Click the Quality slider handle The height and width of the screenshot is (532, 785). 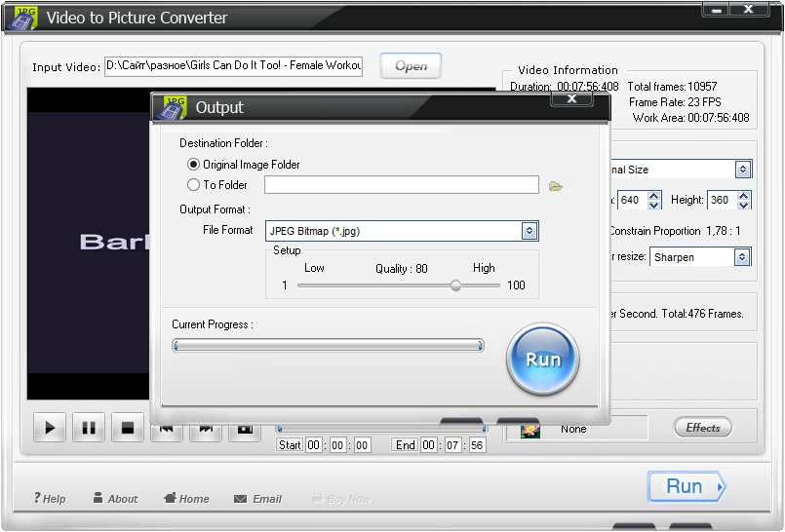(x=455, y=285)
